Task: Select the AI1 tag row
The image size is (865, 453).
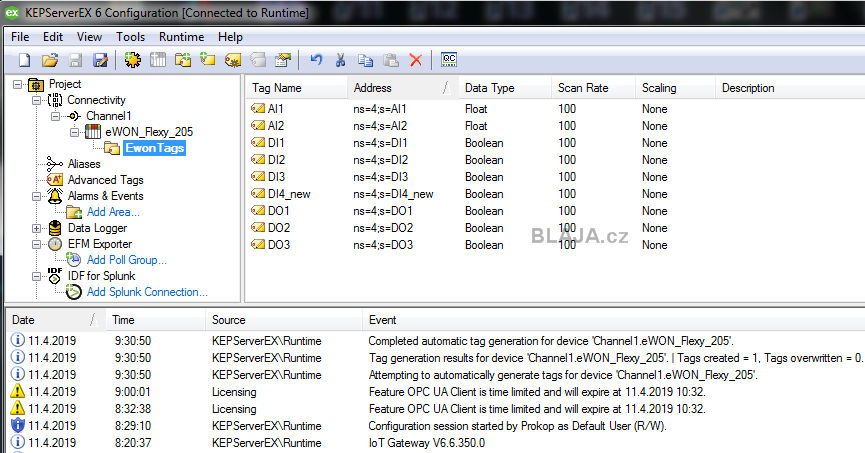Action: pyautogui.click(x=554, y=109)
